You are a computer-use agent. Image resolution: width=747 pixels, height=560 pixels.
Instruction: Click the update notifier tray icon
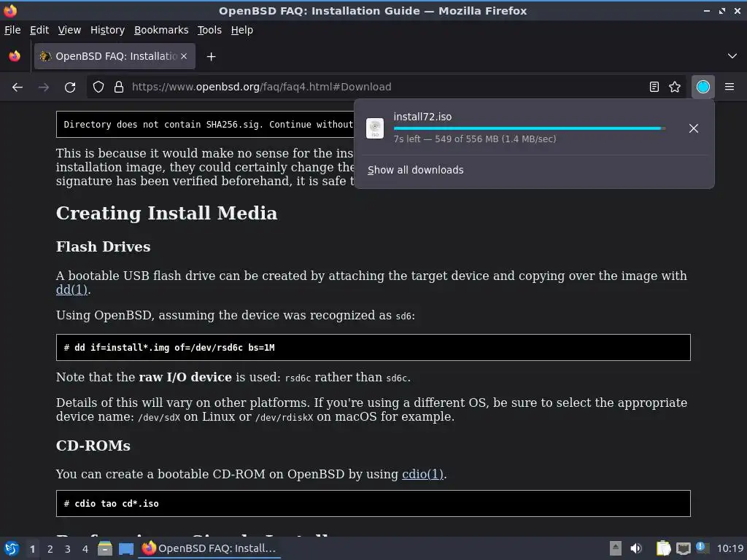coord(702,548)
